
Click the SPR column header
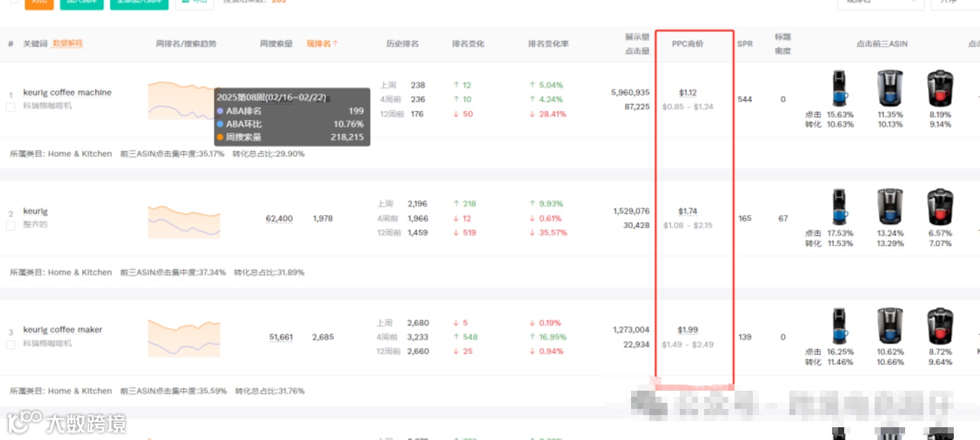(x=745, y=44)
